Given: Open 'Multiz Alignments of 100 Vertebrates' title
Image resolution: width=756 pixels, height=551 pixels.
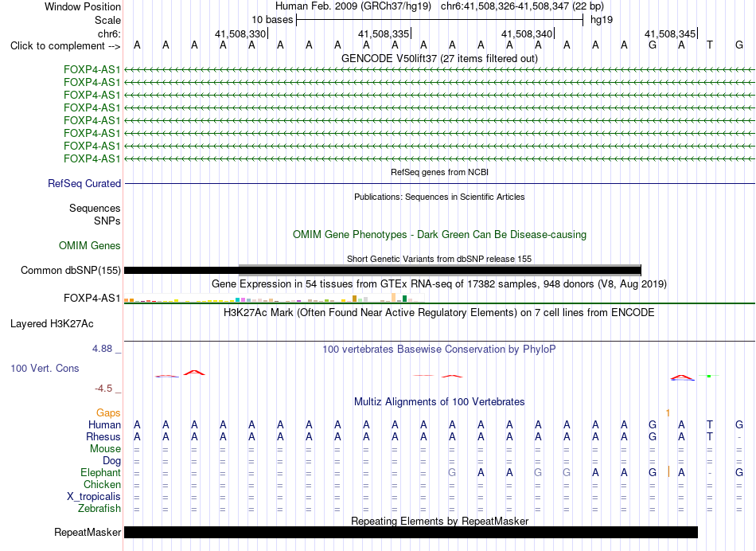Looking at the screenshot, I should (x=439, y=401).
